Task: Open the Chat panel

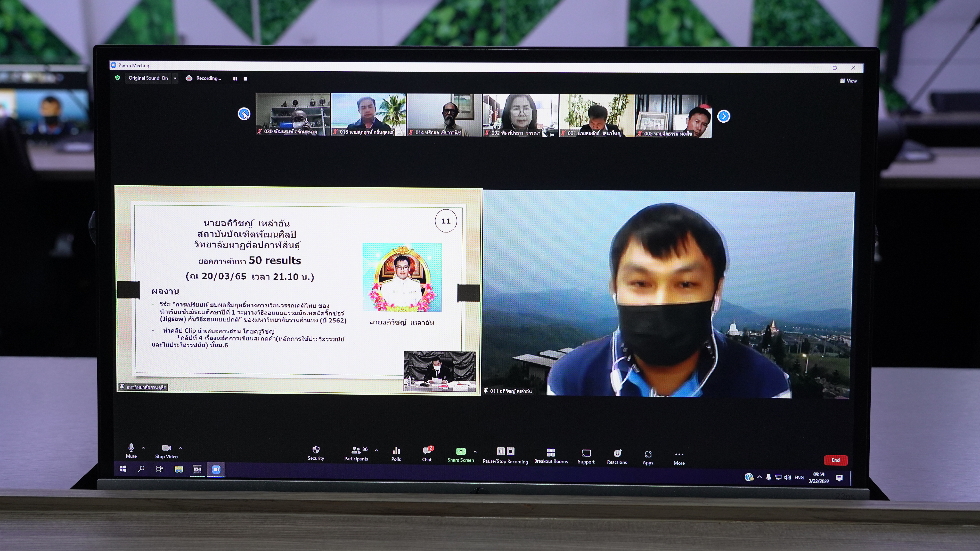Action: (x=427, y=451)
